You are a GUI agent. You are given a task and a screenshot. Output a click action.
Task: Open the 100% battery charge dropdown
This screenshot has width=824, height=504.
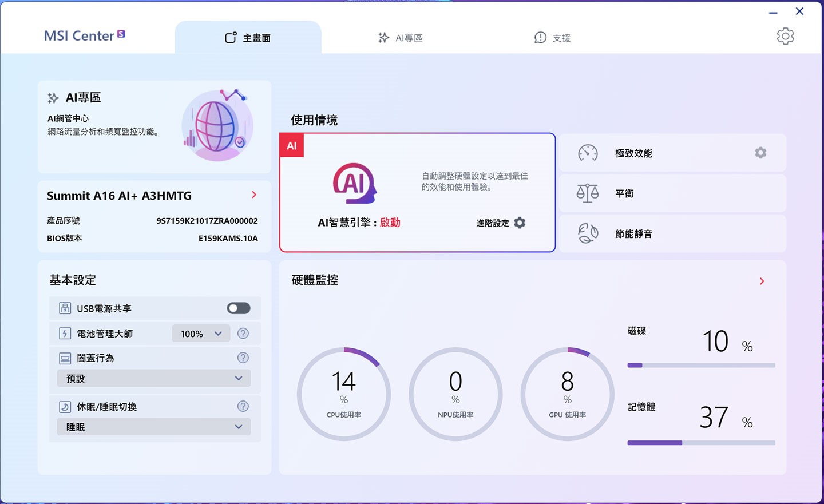pos(201,334)
